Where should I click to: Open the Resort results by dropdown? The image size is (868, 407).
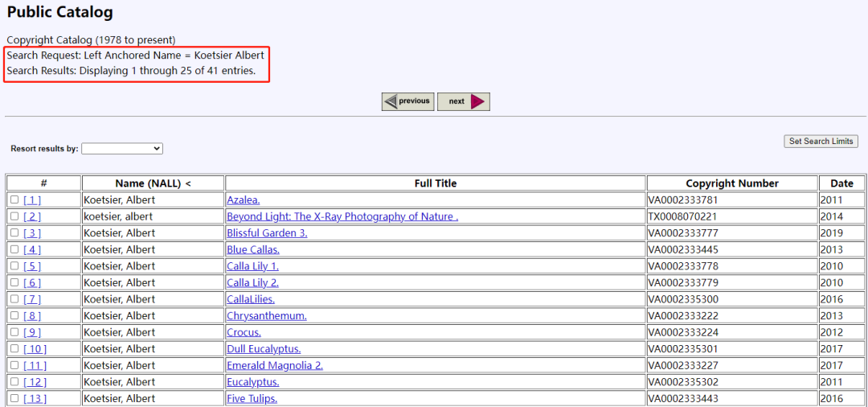pyautogui.click(x=122, y=149)
